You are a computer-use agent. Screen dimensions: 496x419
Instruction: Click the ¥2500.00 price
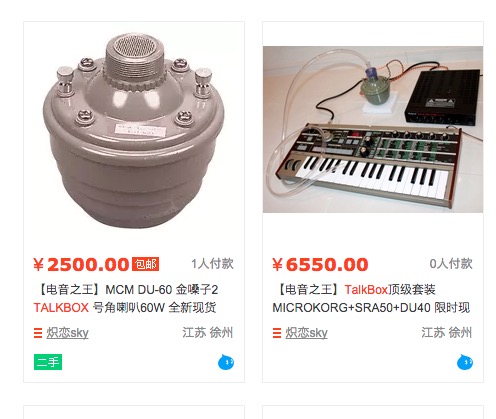click(x=81, y=265)
